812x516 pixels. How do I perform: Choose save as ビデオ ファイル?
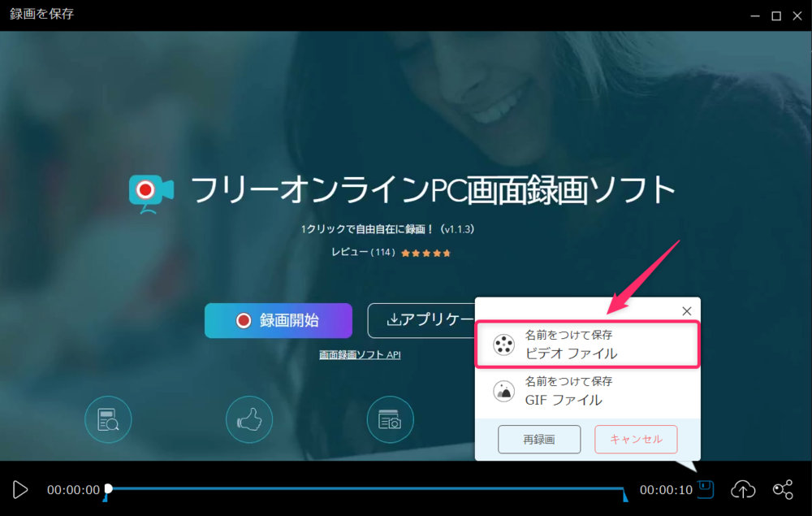coord(588,345)
